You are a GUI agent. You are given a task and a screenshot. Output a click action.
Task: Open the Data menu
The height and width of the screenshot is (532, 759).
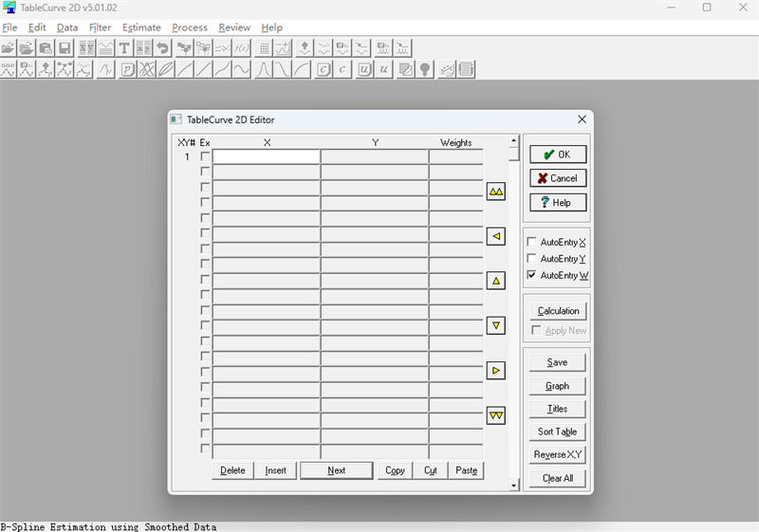[67, 28]
